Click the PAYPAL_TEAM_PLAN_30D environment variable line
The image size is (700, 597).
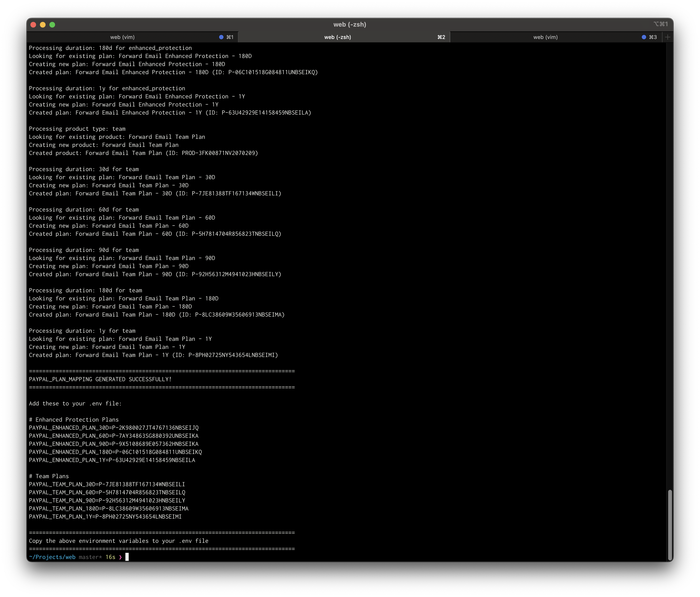click(107, 484)
